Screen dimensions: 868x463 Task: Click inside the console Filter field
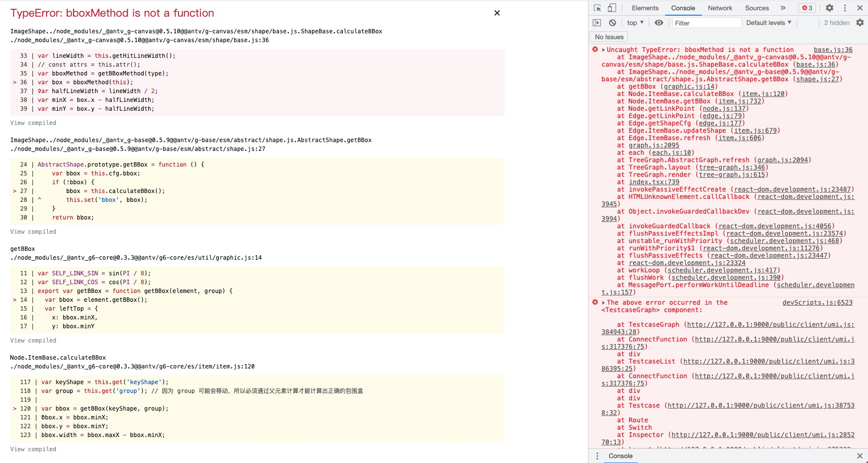pos(706,22)
